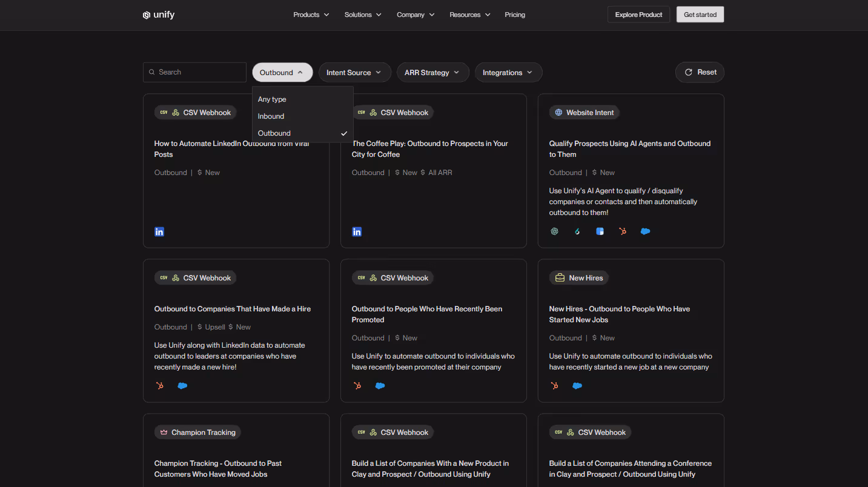Expand the Products navigation menu
The height and width of the screenshot is (487, 868).
click(x=311, y=15)
